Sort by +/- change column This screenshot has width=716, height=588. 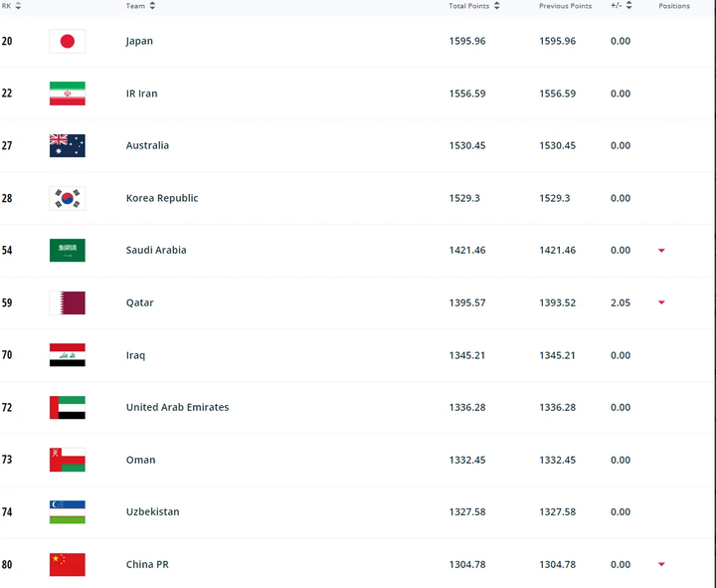tap(628, 6)
